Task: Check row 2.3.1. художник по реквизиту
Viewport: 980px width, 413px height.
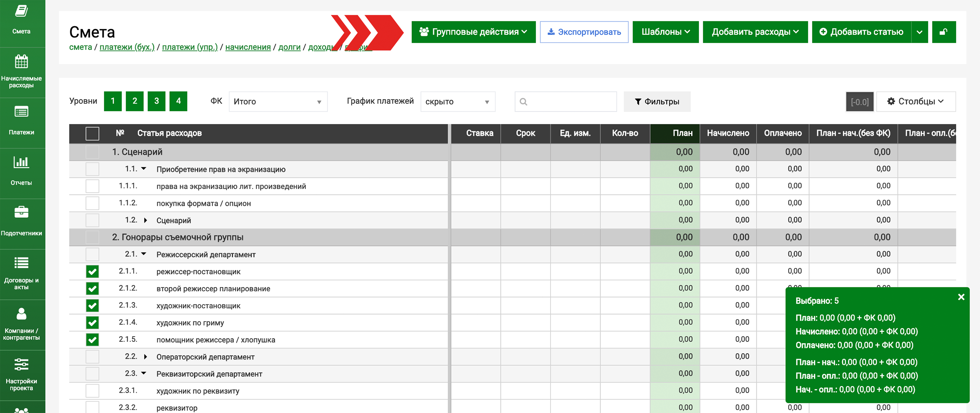Action: point(92,391)
